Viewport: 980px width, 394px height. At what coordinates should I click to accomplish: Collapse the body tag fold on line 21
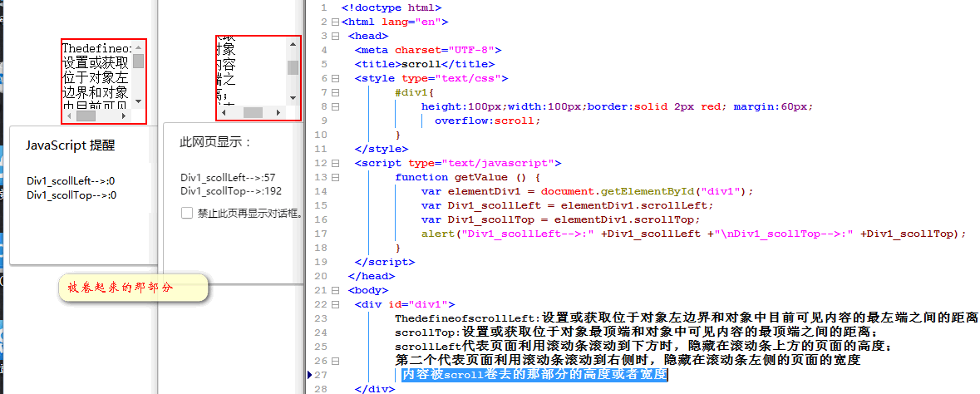click(x=336, y=290)
